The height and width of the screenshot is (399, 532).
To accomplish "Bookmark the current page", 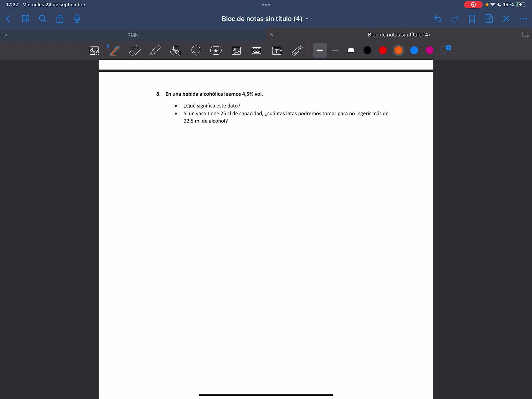I will [x=472, y=19].
